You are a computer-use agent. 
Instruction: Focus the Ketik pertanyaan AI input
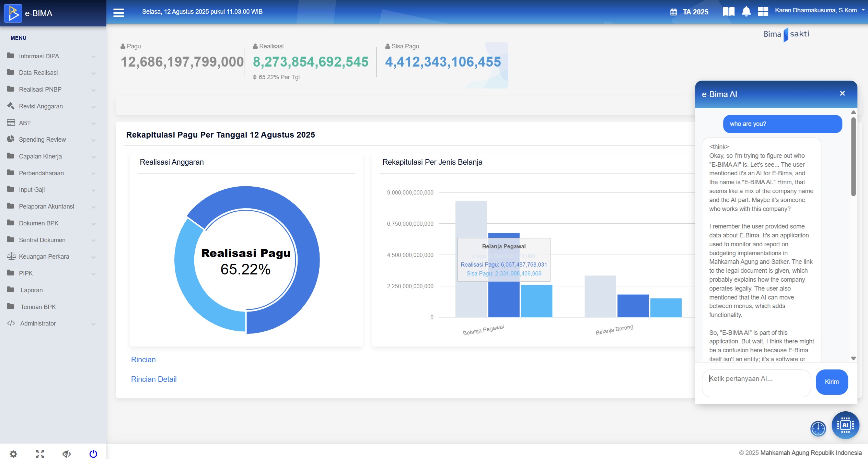pyautogui.click(x=756, y=383)
